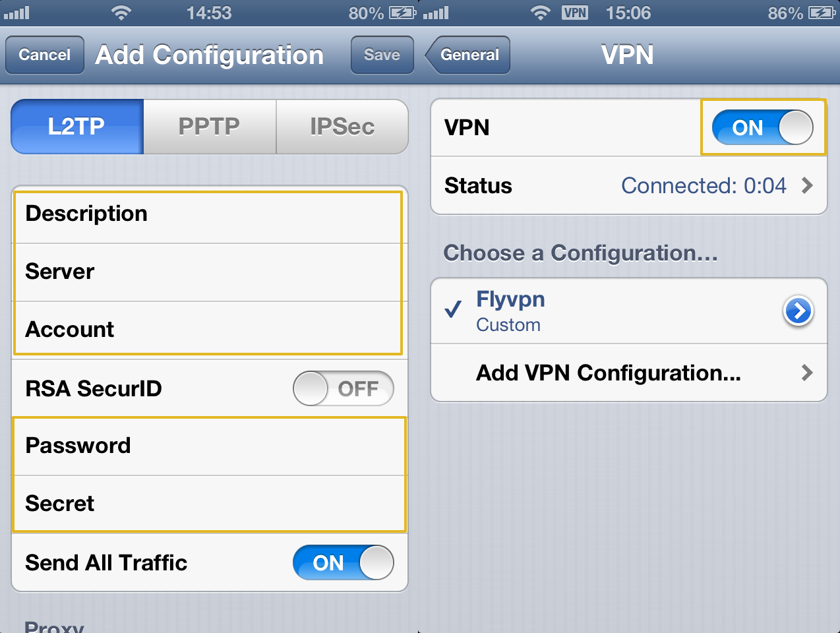
Task: Open Add VPN Configuration chevron
Action: [807, 373]
